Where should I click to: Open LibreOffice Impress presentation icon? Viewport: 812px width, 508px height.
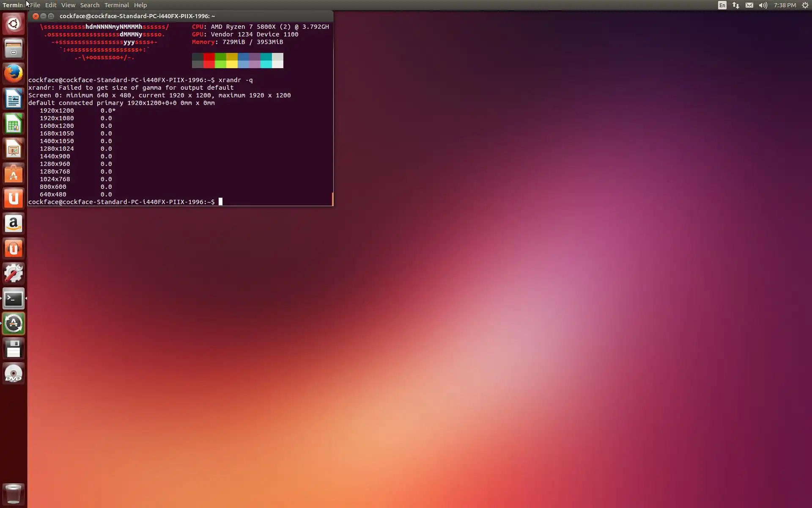click(x=14, y=149)
